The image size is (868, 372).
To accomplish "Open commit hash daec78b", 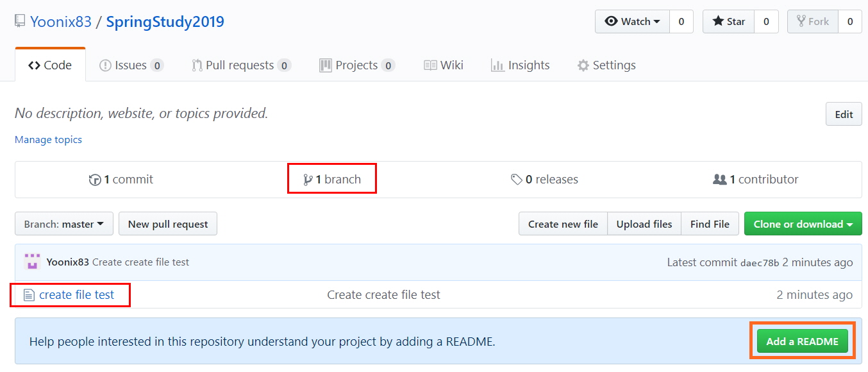I will (760, 262).
